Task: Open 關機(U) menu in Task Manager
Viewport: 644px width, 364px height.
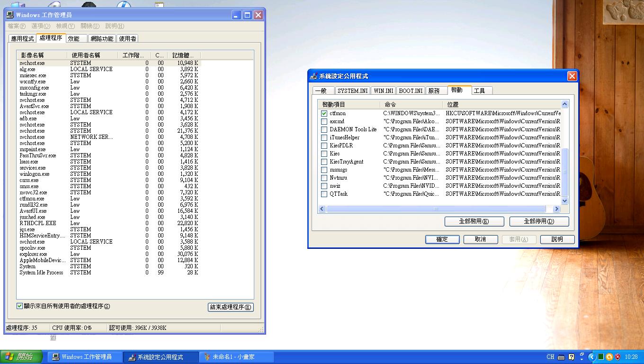Action: pyautogui.click(x=90, y=26)
